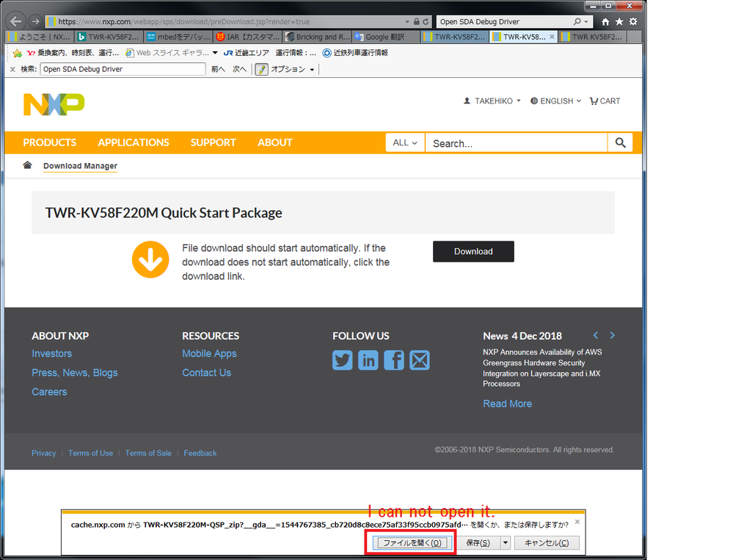Expand the ALL search category dropdown
The width and height of the screenshot is (733, 560).
click(x=405, y=142)
